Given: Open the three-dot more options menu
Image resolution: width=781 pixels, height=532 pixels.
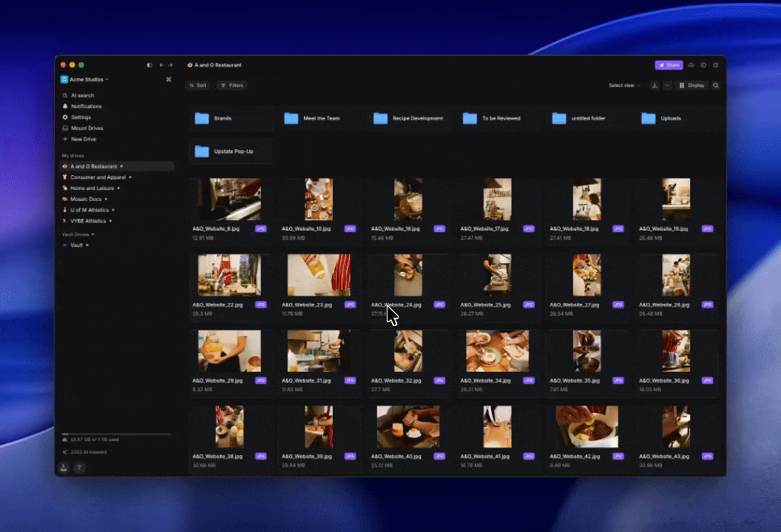Looking at the screenshot, I should pos(667,86).
